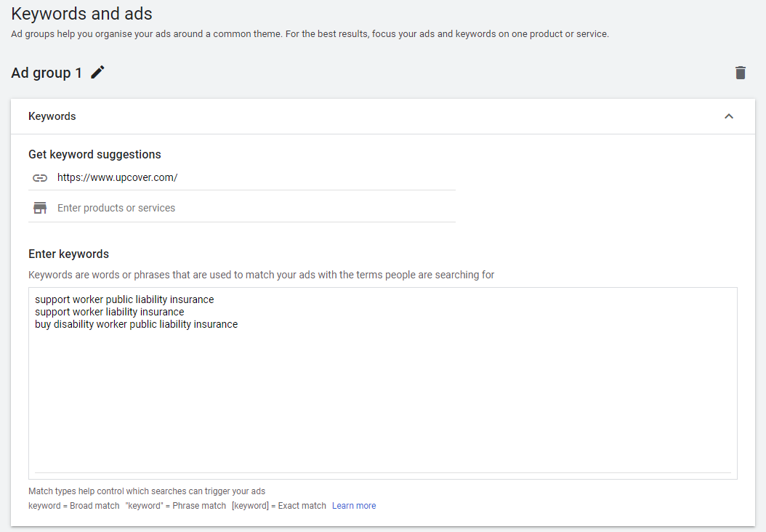This screenshot has height=532, width=766.
Task: Click the Ad group 1 title
Action: (x=47, y=73)
